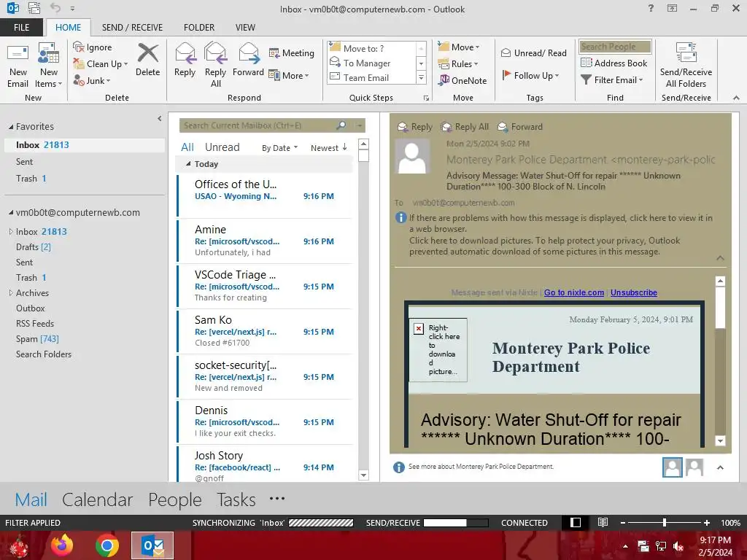Click the Forward ribbon icon

[x=248, y=52]
